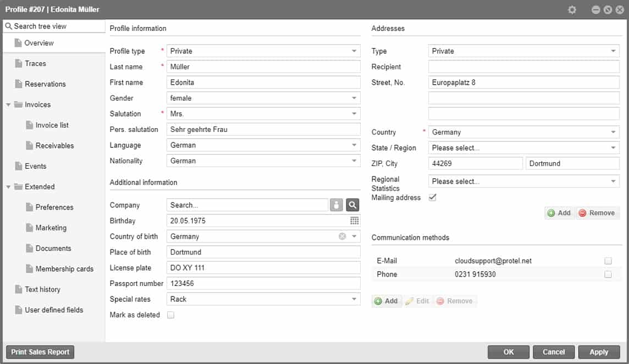Screen dimensions: 629x364
Task: Uncheck the Mailing address checkbox
Action: tap(432, 197)
